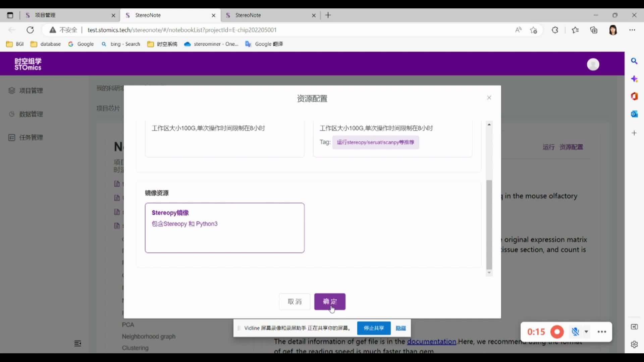Image resolution: width=644 pixels, height=362 pixels.
Task: Mute the microphone in the recording toolbar
Action: 575,332
